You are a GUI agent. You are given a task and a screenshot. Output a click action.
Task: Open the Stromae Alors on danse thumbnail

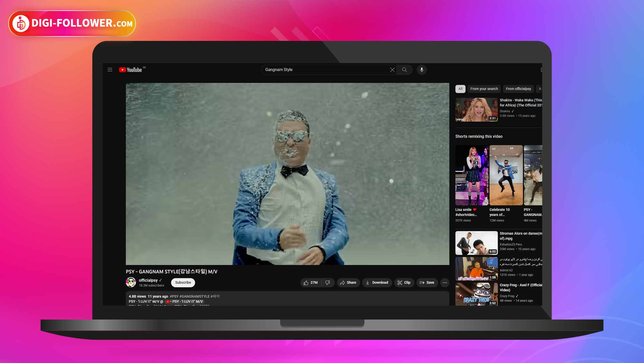coord(476,243)
